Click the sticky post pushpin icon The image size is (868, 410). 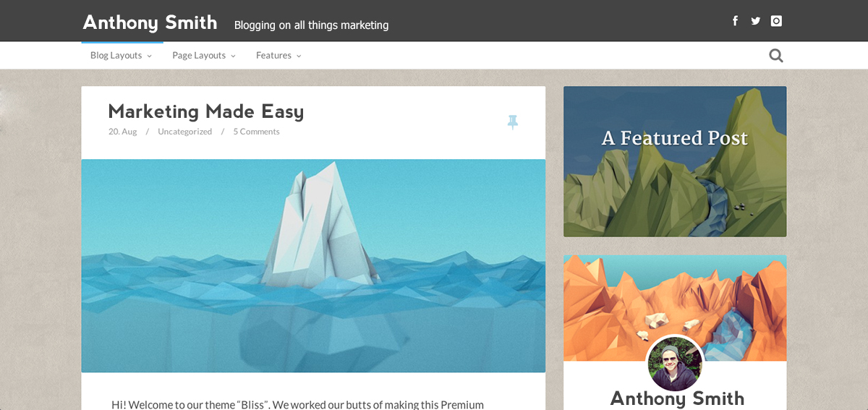coord(513,122)
